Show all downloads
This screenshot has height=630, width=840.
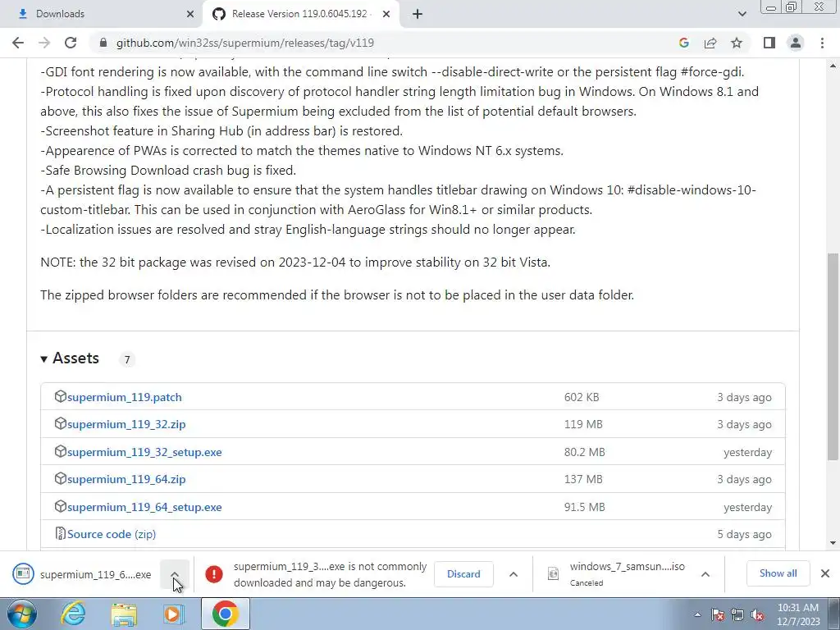tap(778, 573)
